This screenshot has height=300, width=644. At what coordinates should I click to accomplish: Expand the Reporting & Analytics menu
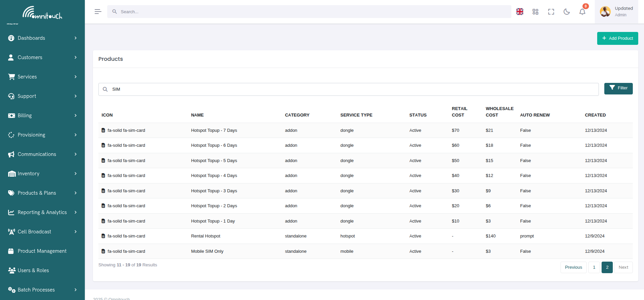[42, 212]
